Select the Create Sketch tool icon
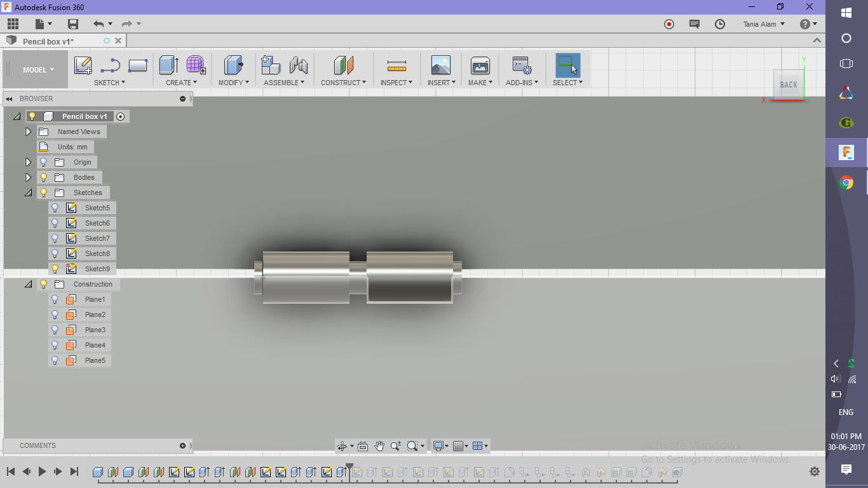The height and width of the screenshot is (488, 868). pyautogui.click(x=83, y=65)
